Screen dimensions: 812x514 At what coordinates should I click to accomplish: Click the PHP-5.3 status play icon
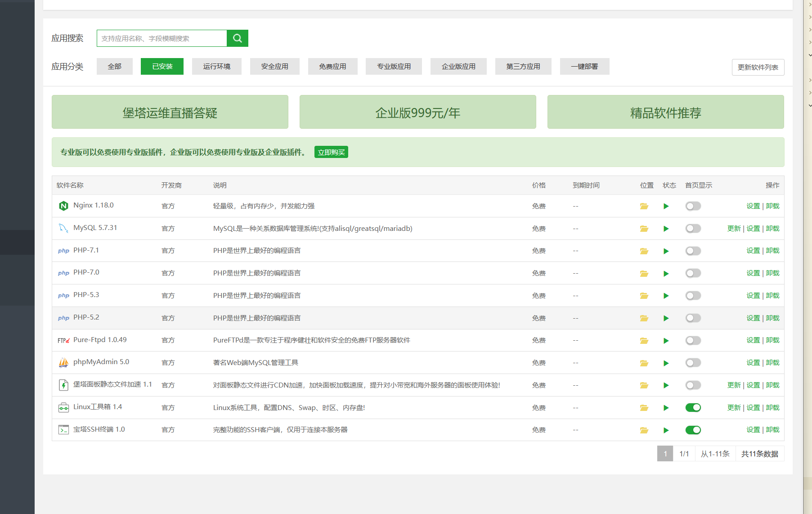666,296
